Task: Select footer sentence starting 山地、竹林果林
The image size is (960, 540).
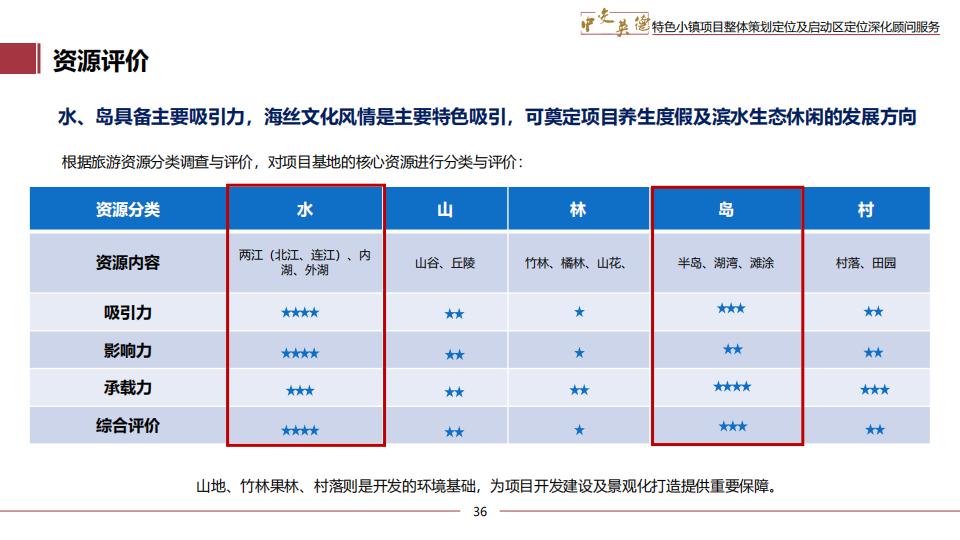Action: tap(487, 486)
